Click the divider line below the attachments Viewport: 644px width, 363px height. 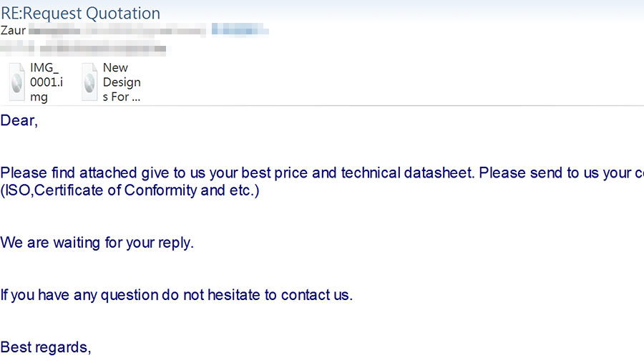322,106
